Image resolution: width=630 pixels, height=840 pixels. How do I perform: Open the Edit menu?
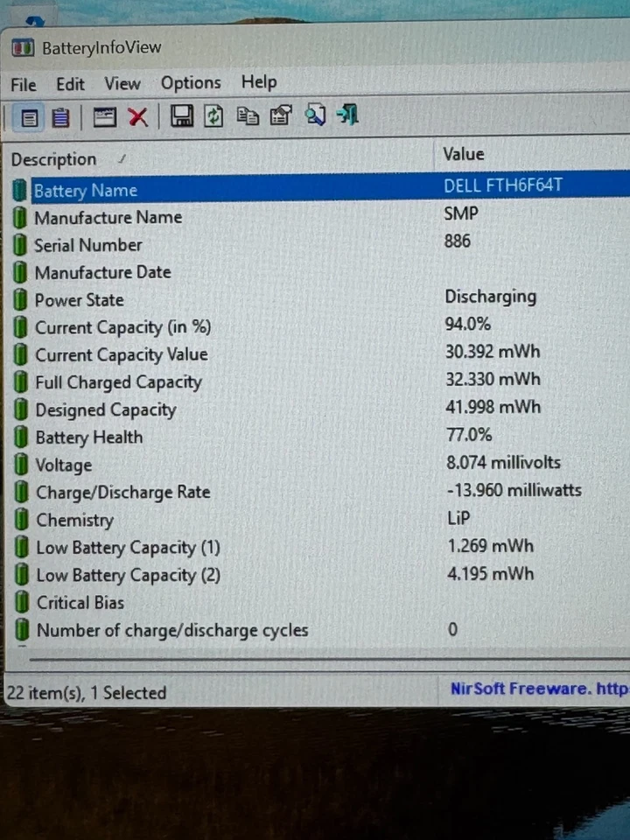(x=70, y=84)
